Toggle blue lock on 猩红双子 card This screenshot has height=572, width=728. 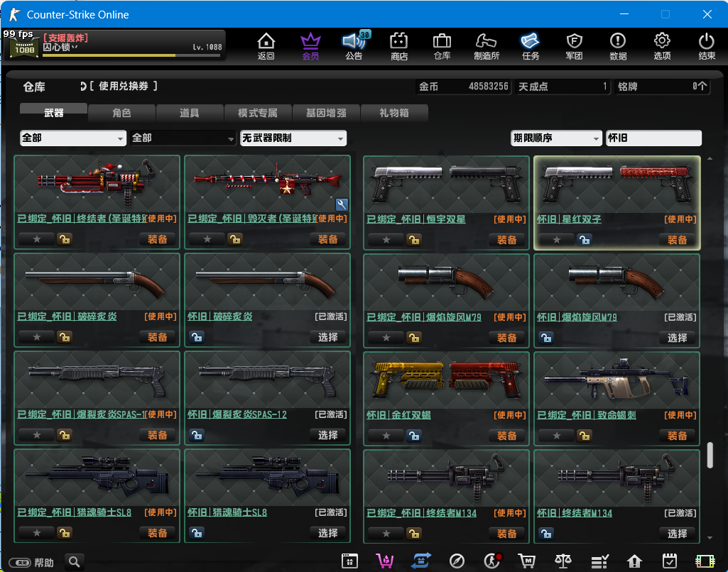click(584, 240)
